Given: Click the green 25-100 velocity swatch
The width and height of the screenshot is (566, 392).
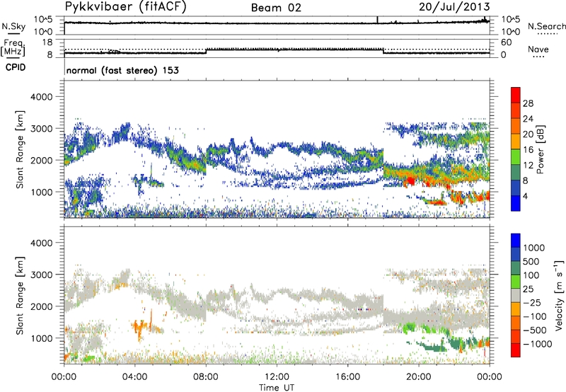Looking at the screenshot, I should click(516, 282).
